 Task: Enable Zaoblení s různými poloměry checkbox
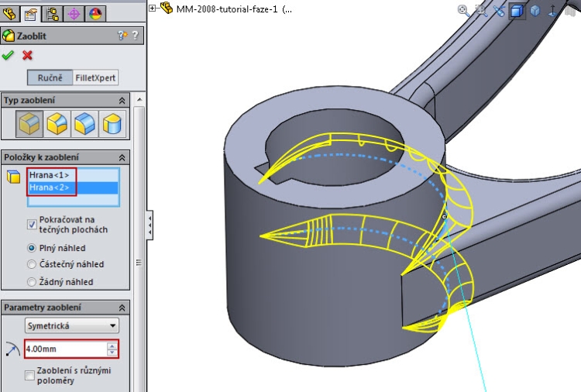pos(29,375)
